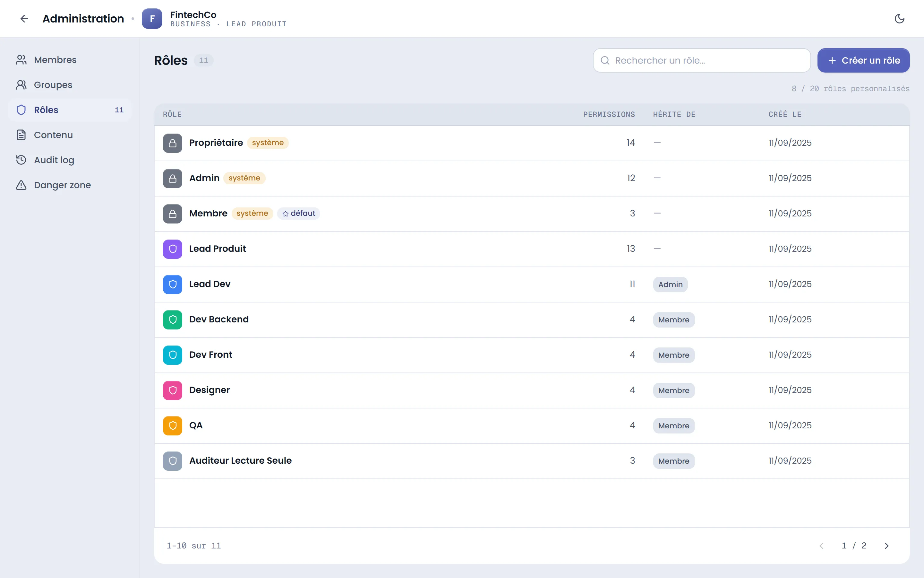Click Membre chip in Dev Backend row
Screen dimensions: 924x578
click(673, 320)
